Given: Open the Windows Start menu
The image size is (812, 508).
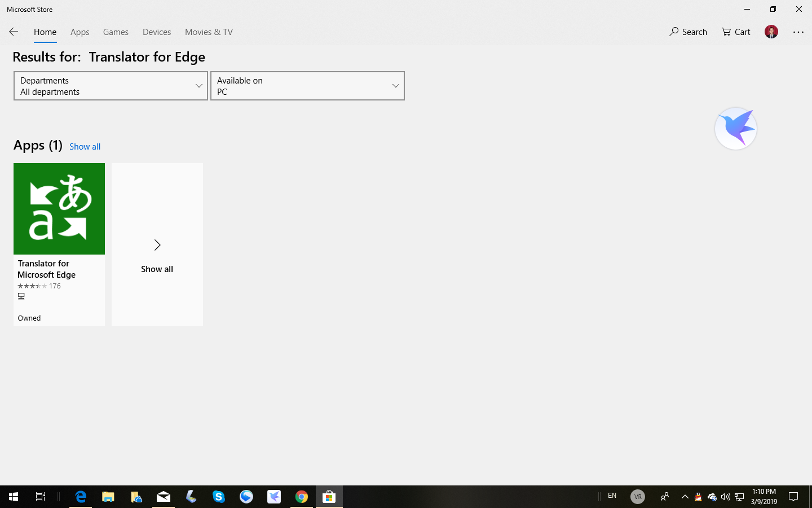Looking at the screenshot, I should pos(14,497).
